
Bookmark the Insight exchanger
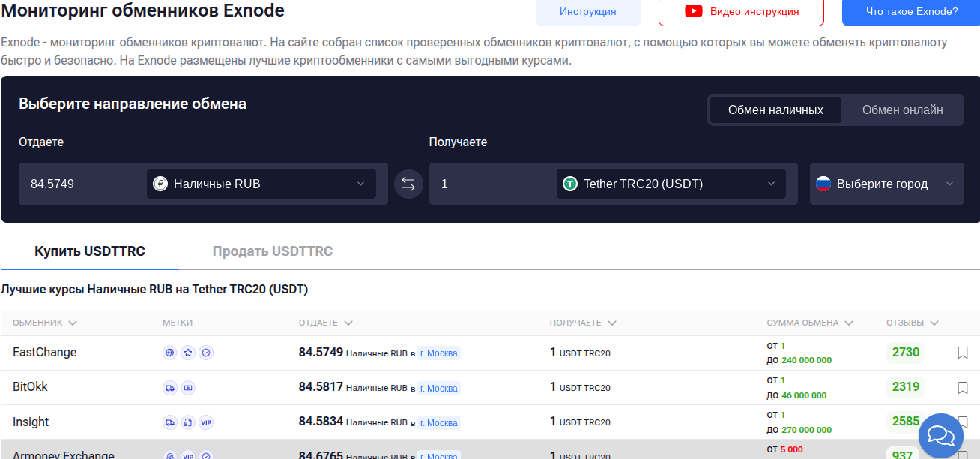(x=963, y=422)
